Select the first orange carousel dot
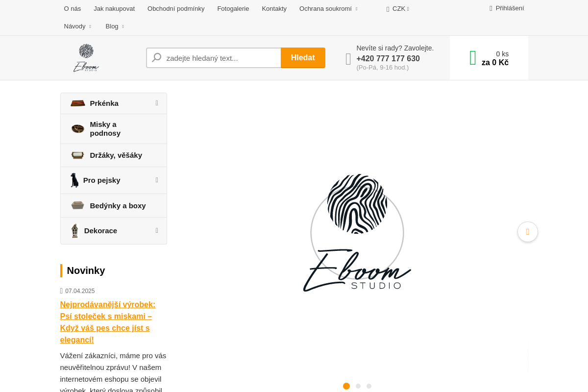 point(346,386)
